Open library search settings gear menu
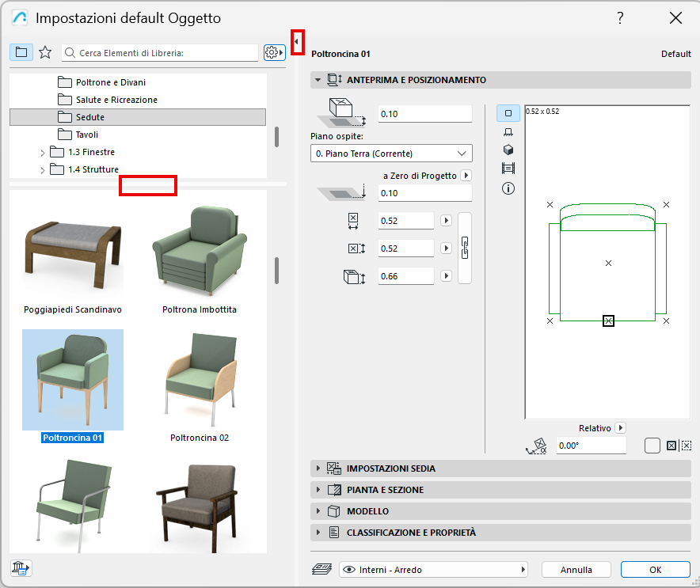Screen dimensions: 700x588 click(x=274, y=53)
